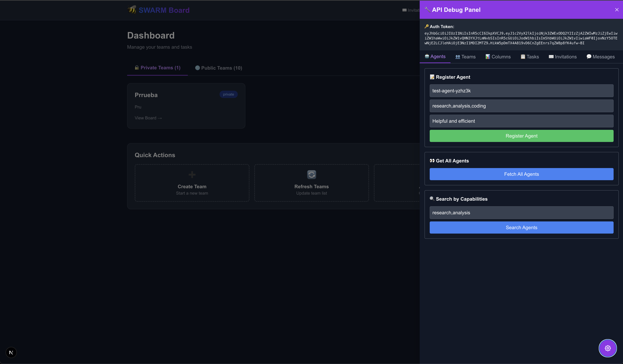Viewport: 623px width, 364px height.
Task: Switch to Public Teams (10) tab
Action: (218, 68)
